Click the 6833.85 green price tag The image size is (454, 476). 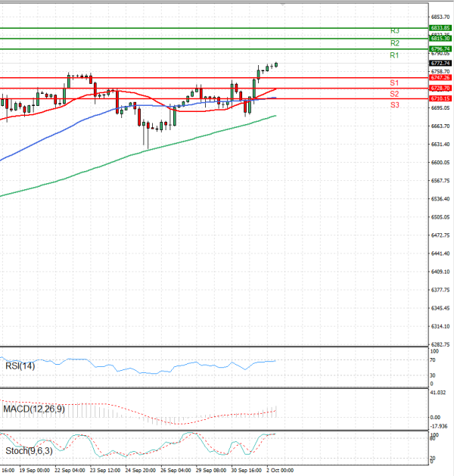point(440,27)
